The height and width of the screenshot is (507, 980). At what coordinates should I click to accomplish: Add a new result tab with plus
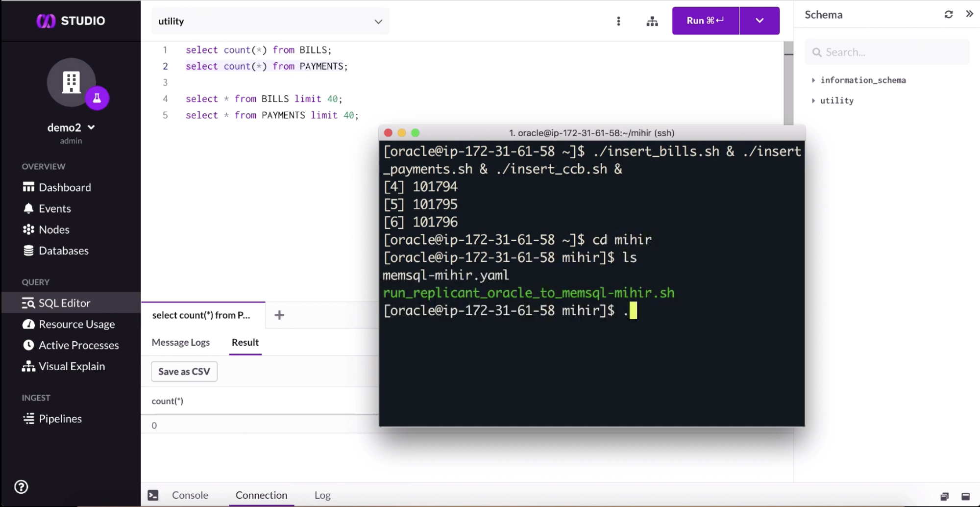(279, 315)
